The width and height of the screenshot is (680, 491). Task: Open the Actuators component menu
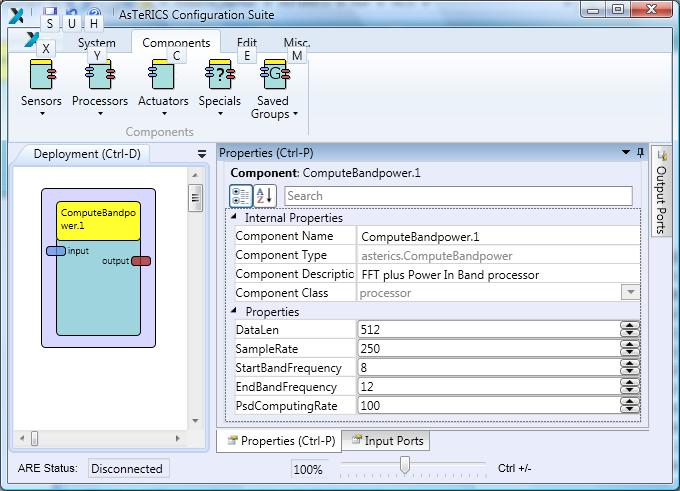click(x=163, y=88)
